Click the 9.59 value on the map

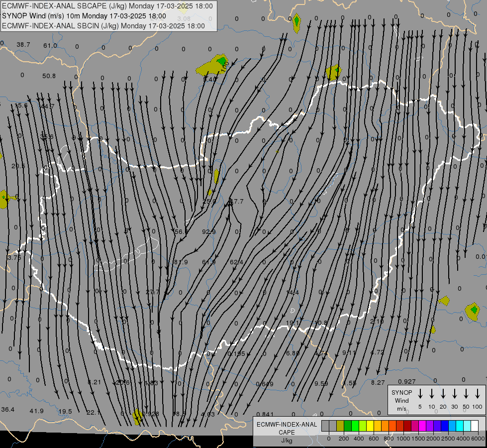[x=321, y=384]
